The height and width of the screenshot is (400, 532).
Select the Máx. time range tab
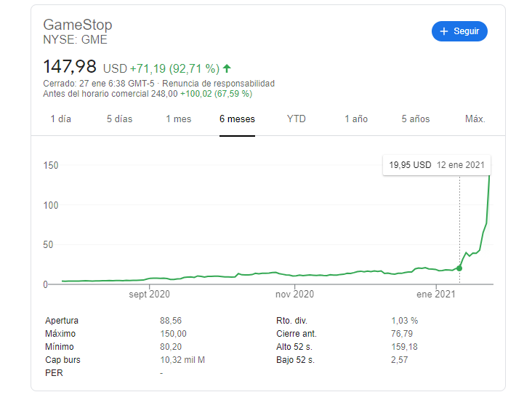475,119
